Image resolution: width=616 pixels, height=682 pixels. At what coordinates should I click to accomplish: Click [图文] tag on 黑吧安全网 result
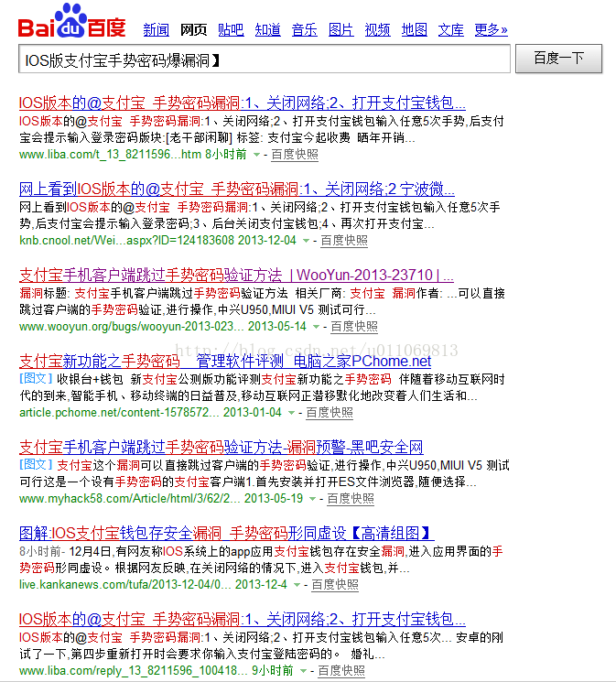36,464
